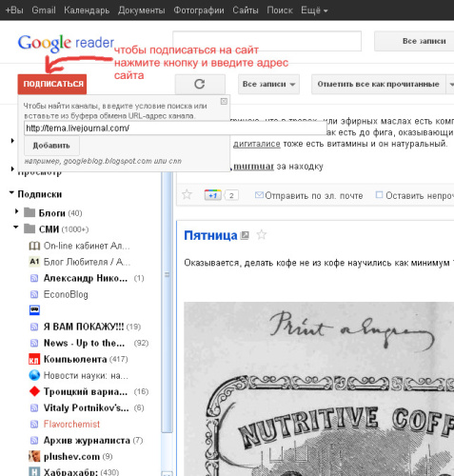The width and height of the screenshot is (454, 476).
Task: Follow the дигиталисе link
Action: pyautogui.click(x=257, y=144)
